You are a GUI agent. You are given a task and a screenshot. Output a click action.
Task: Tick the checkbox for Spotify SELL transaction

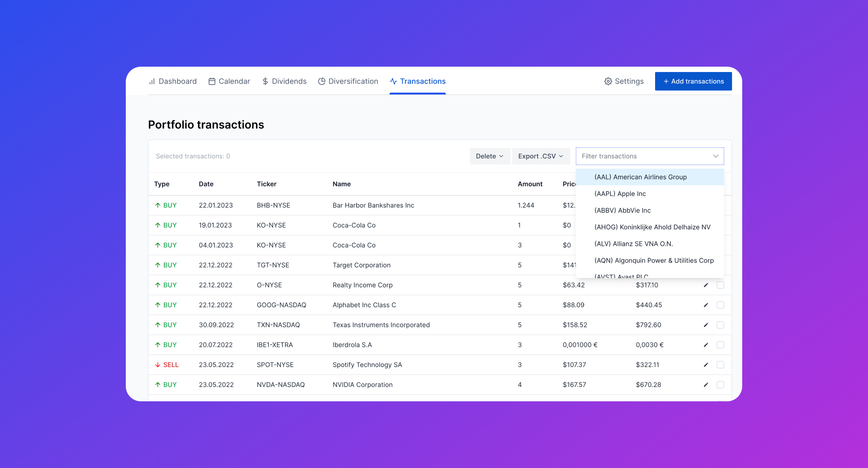(x=720, y=365)
